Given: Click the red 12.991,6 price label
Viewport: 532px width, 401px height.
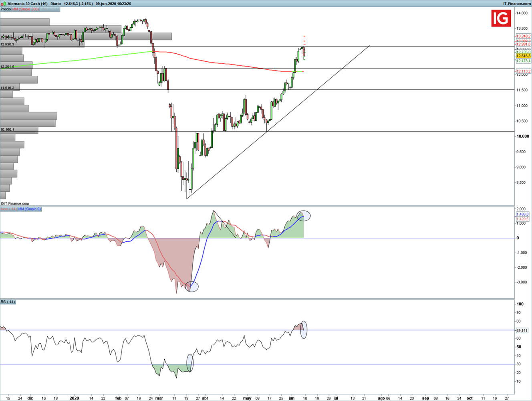Looking at the screenshot, I should click(x=523, y=45).
